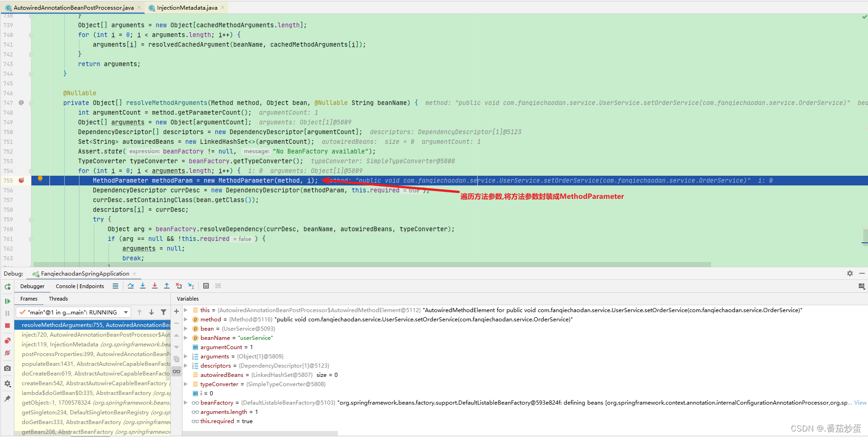Click the intention light bulb on line 755

40,179
